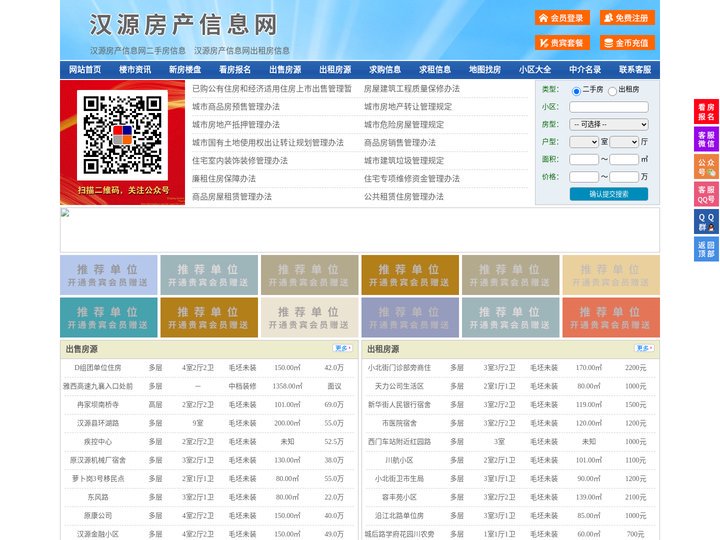The image size is (720, 540).
Task: Open 天力公司生活区 rental listing
Action: 399,386
